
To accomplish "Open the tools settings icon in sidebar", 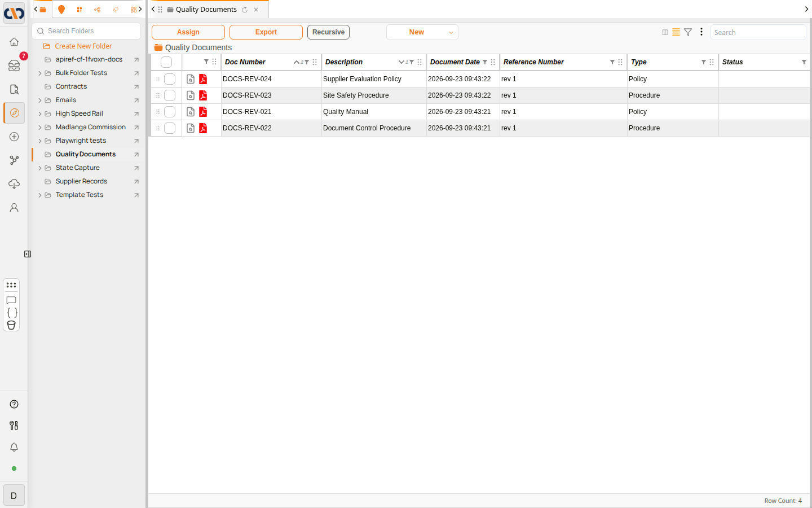I will point(14,426).
